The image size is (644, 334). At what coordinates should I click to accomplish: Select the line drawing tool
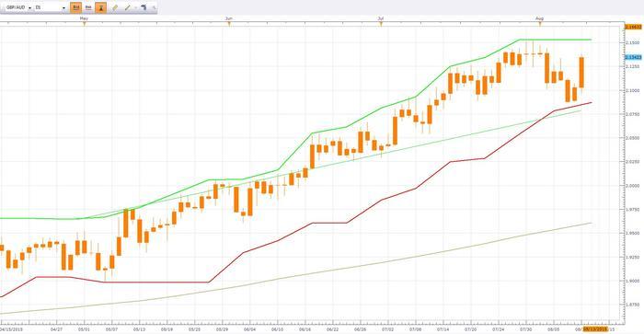click(127, 7)
